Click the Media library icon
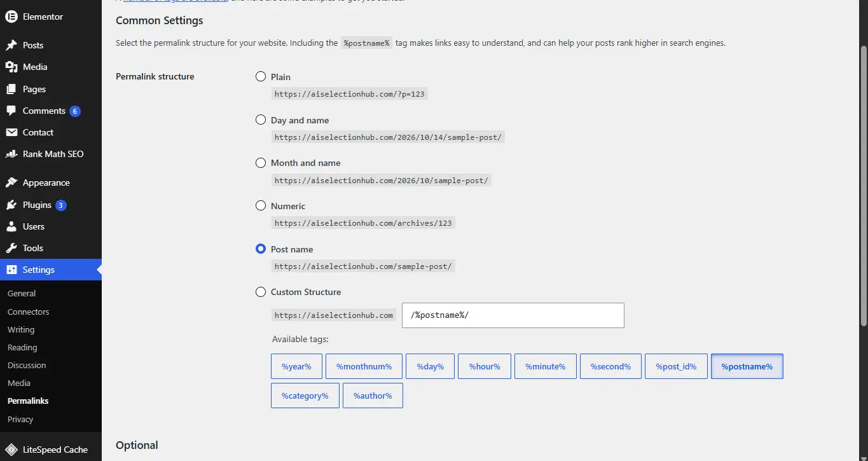 pyautogui.click(x=11, y=67)
